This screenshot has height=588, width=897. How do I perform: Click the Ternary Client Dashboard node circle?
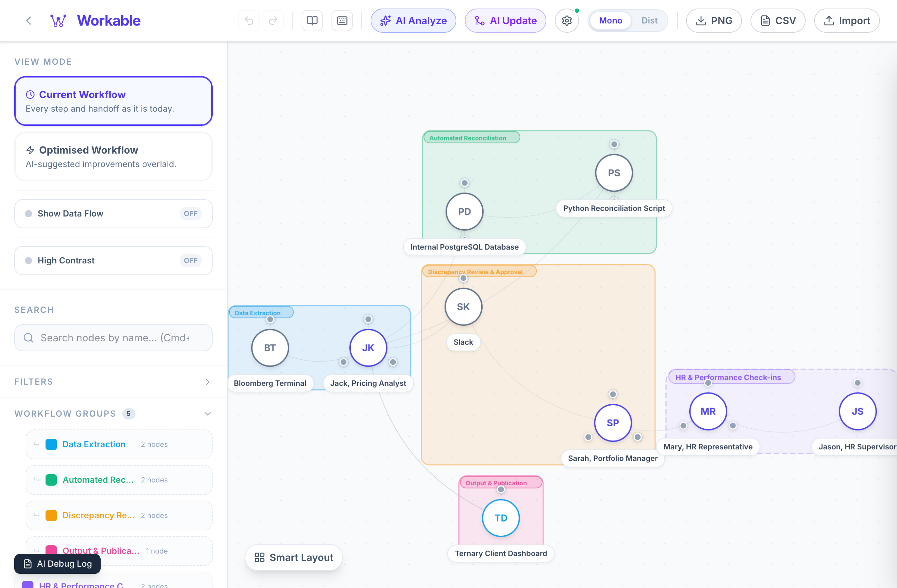click(x=500, y=518)
